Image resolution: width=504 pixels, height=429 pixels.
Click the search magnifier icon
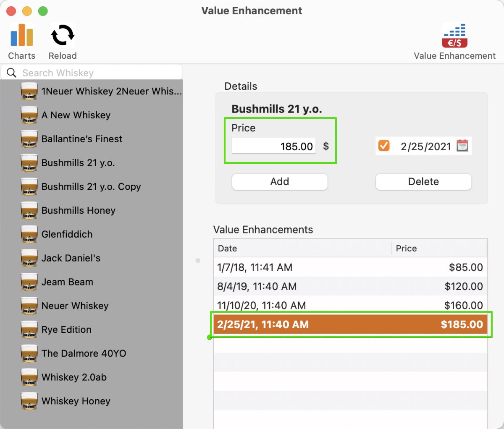(x=12, y=73)
